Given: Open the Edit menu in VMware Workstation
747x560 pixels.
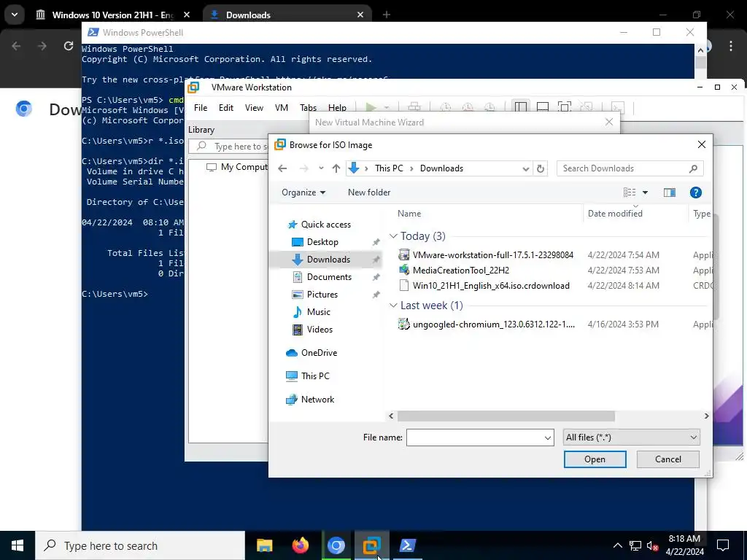Looking at the screenshot, I should tap(226, 108).
